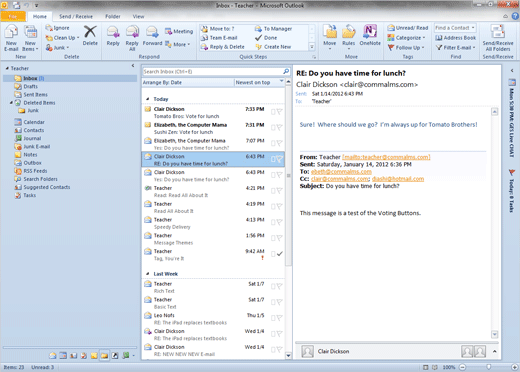The image size is (520, 372).
Task: Toggle category box on Tomato Bros message
Action: tap(273, 112)
